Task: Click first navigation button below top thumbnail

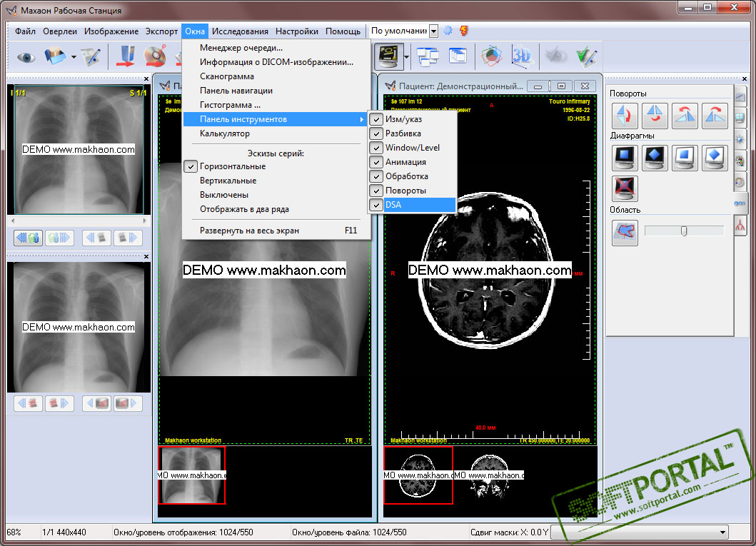Action: [x=28, y=238]
